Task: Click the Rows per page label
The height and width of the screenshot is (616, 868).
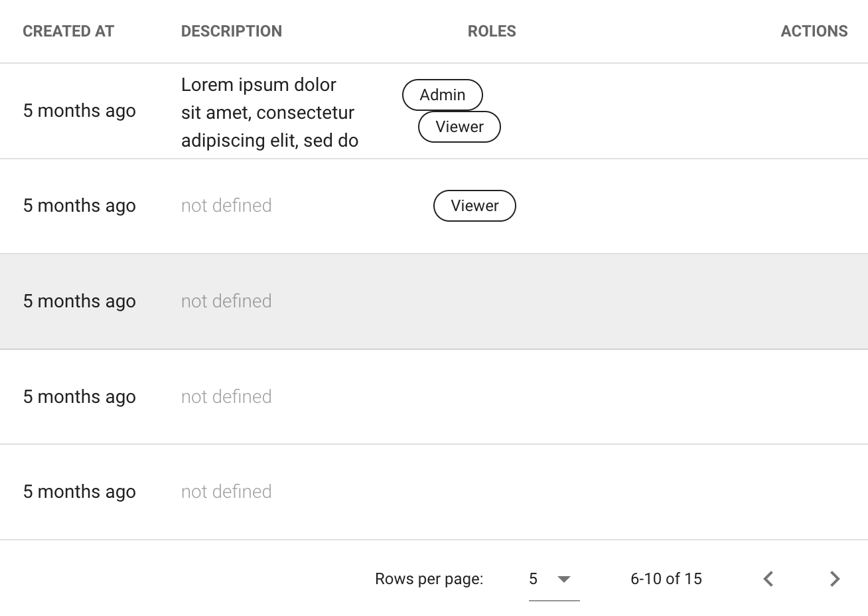Action: click(x=429, y=579)
